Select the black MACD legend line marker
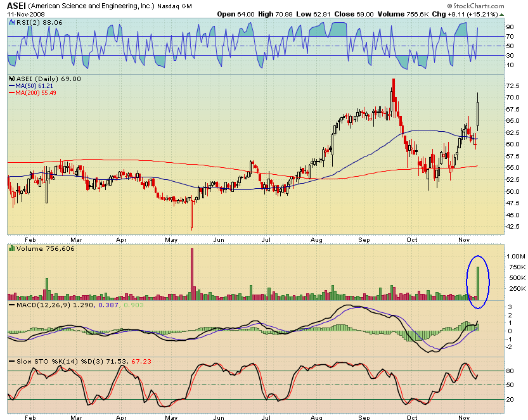The image size is (528, 420). [12, 305]
